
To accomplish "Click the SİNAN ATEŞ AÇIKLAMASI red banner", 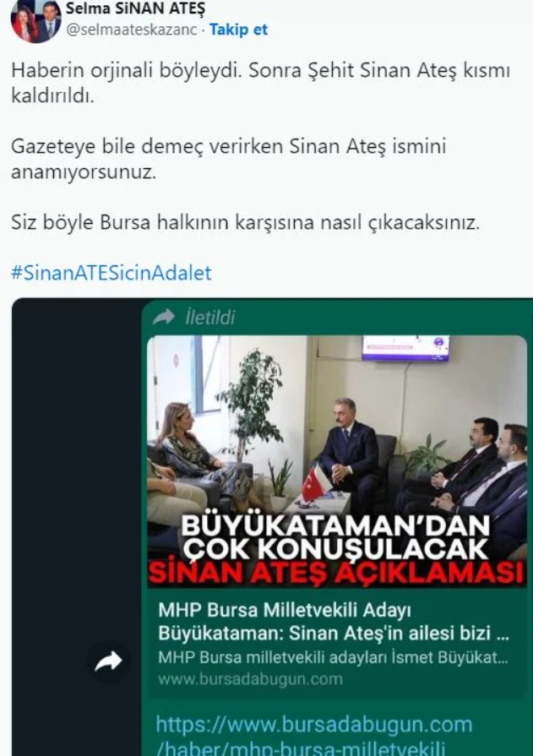I will click(337, 574).
